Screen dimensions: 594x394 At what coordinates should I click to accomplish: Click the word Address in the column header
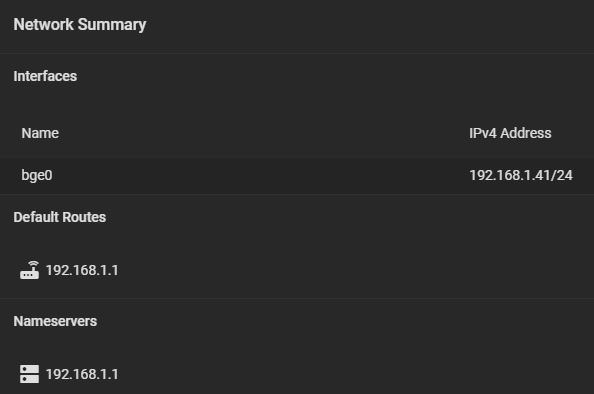pos(526,133)
